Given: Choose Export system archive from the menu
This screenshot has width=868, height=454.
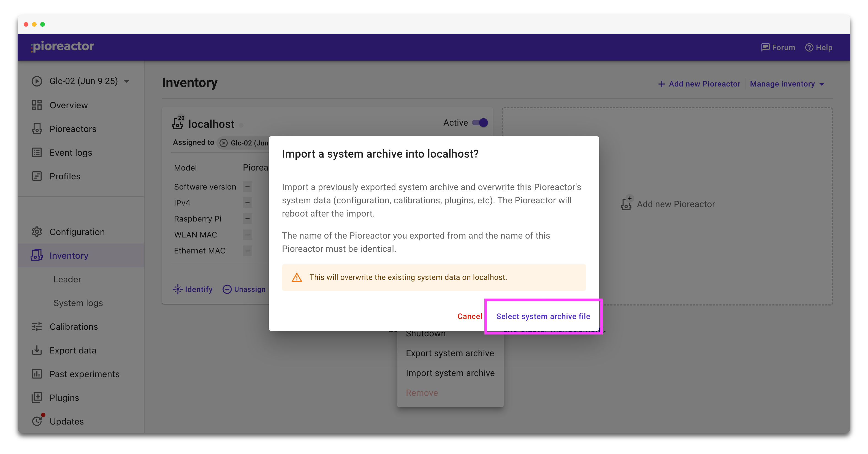Looking at the screenshot, I should [x=450, y=353].
